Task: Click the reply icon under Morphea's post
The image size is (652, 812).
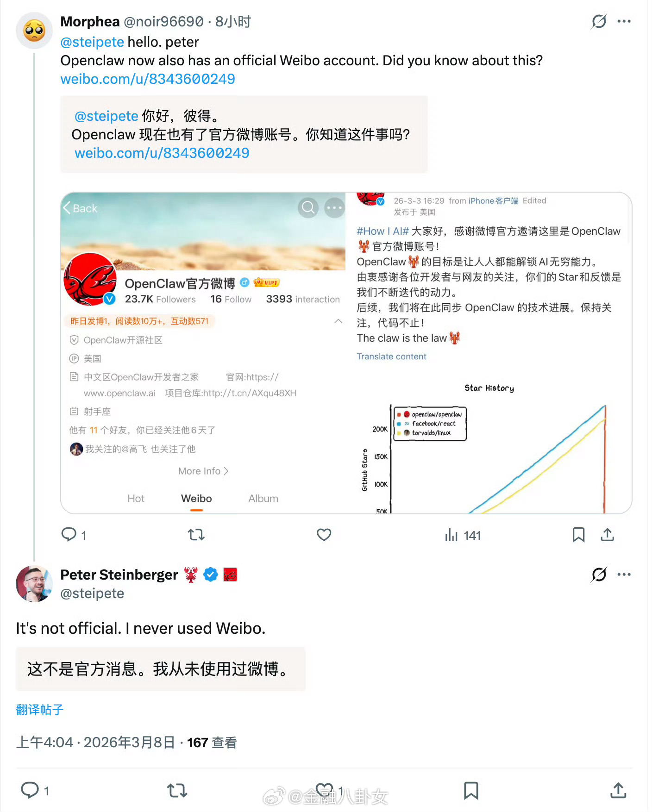Action: click(x=69, y=535)
